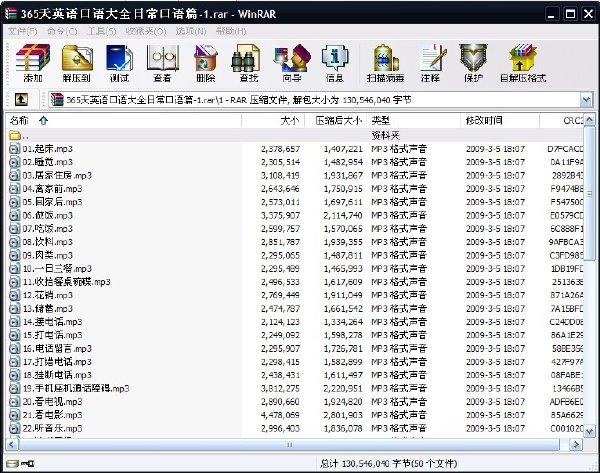Select file 03.居家住房.mp3
The image size is (600, 473).
57,176
